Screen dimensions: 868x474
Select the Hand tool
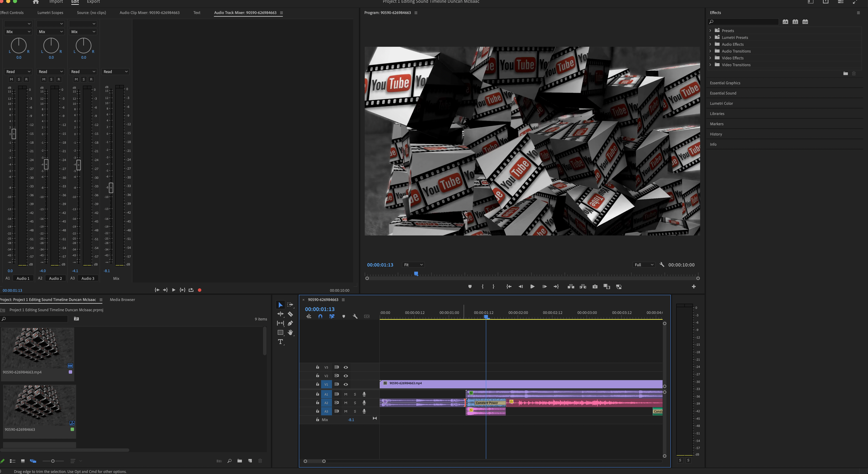tap(290, 332)
